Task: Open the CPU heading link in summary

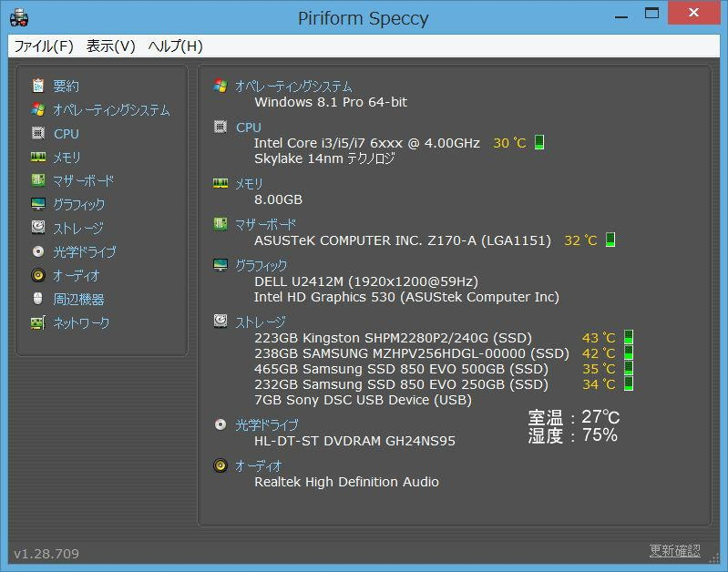Action: [x=249, y=128]
